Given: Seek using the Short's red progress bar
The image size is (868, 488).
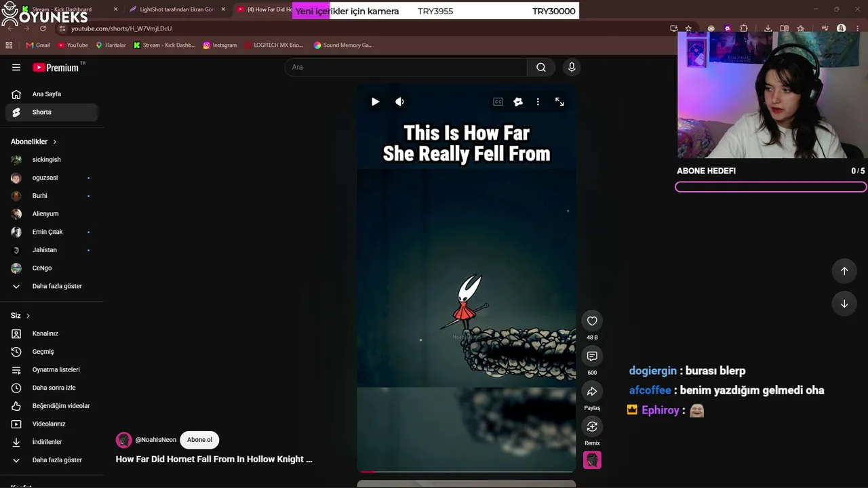Looking at the screenshot, I should [467, 471].
